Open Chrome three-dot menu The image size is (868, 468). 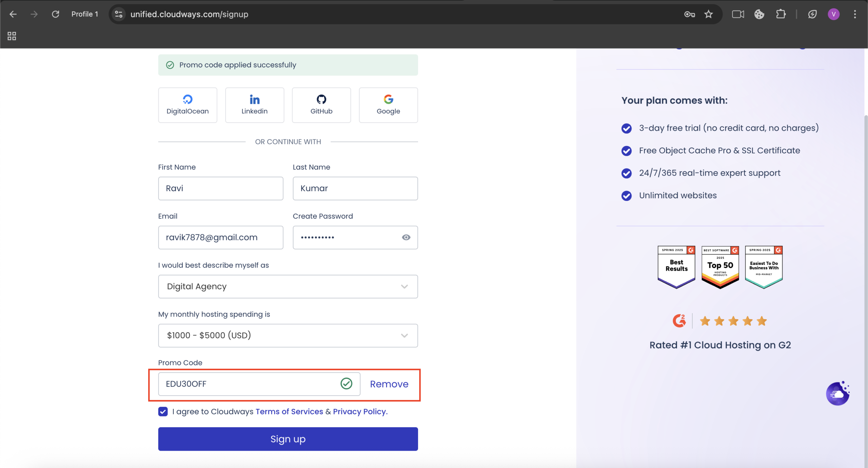[855, 14]
